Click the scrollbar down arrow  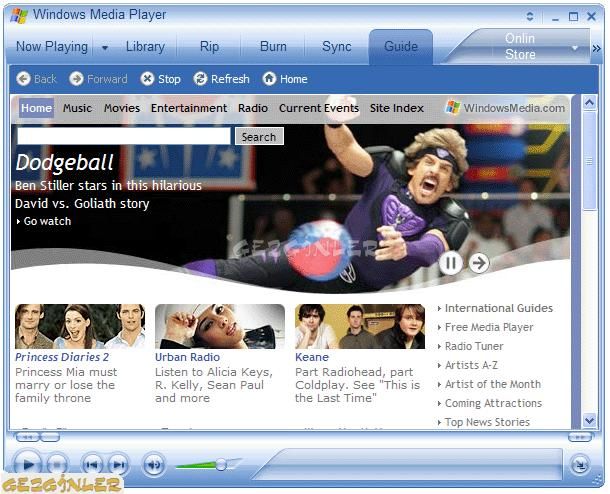coord(589,420)
